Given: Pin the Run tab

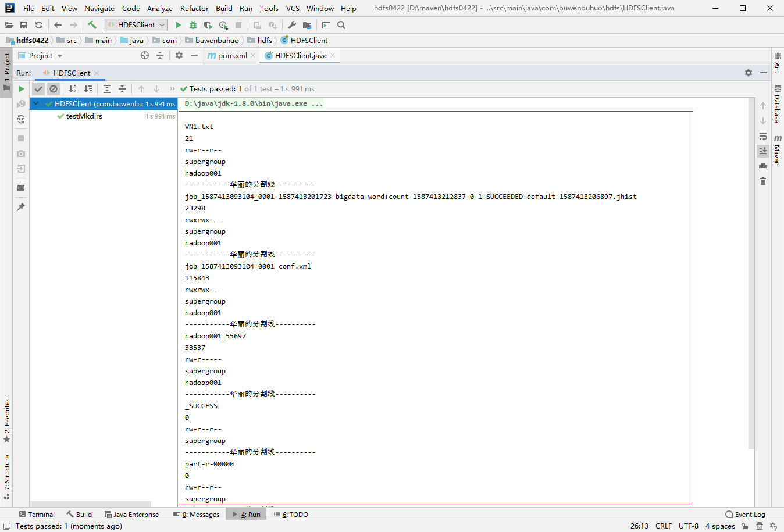Looking at the screenshot, I should [x=21, y=207].
